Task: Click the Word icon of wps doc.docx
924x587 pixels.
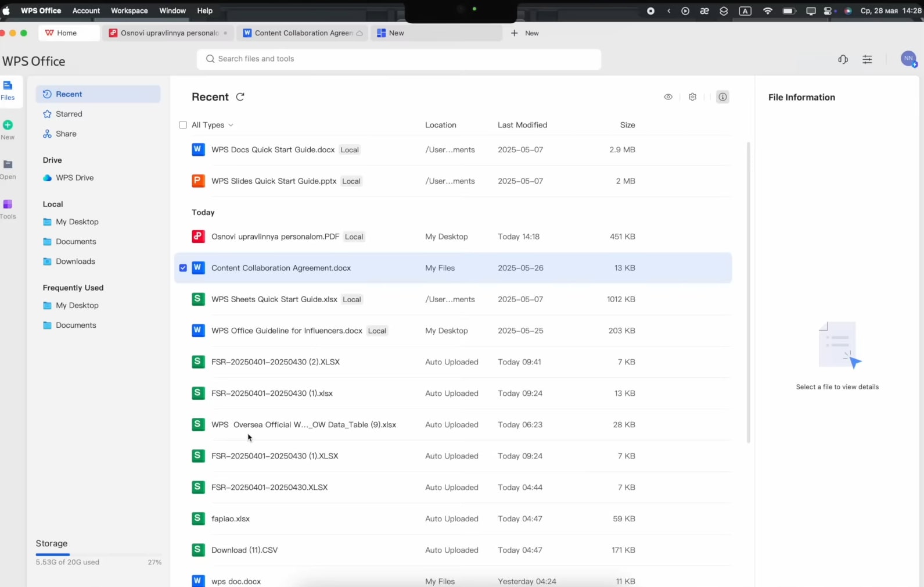Action: coord(198,581)
